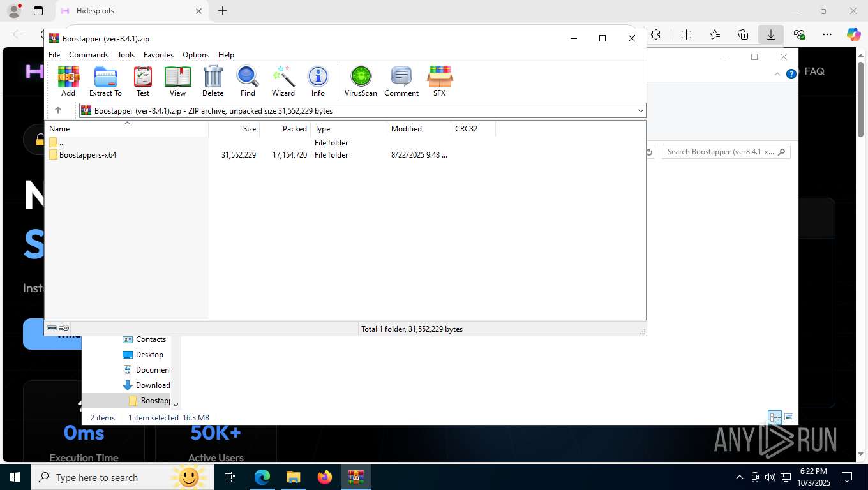Open a new browser tab
Screen dimensions: 868x490
click(x=222, y=11)
